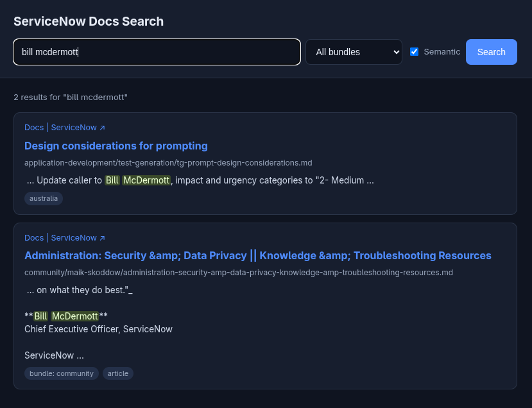The height and width of the screenshot is (408, 532).
Task: Toggle the Semantic checkbox
Action: (x=414, y=51)
